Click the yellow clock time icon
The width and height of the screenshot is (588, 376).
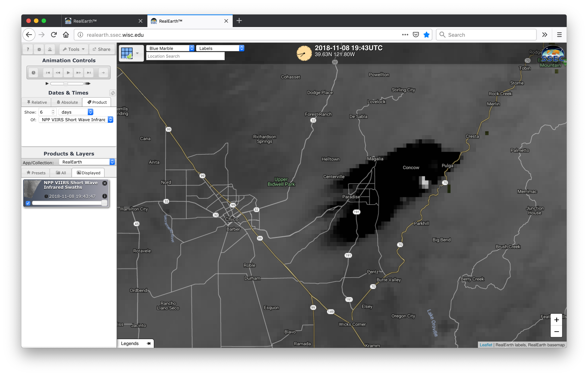point(304,53)
